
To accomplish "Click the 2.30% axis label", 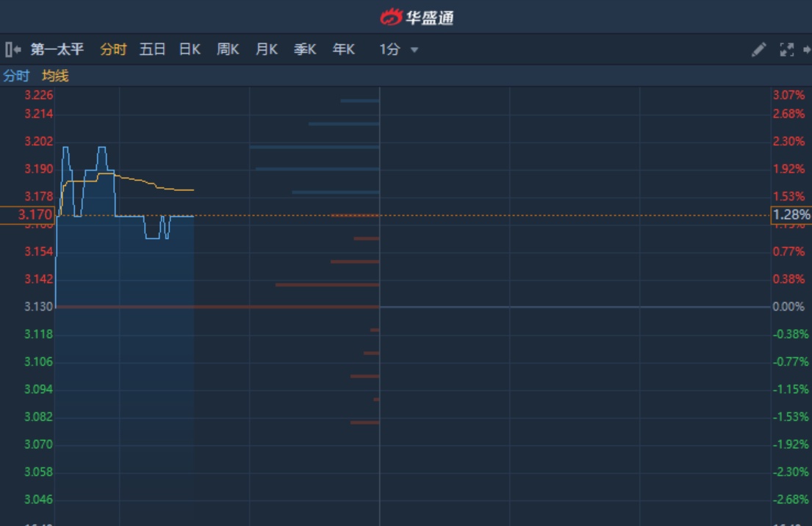I will (x=788, y=141).
